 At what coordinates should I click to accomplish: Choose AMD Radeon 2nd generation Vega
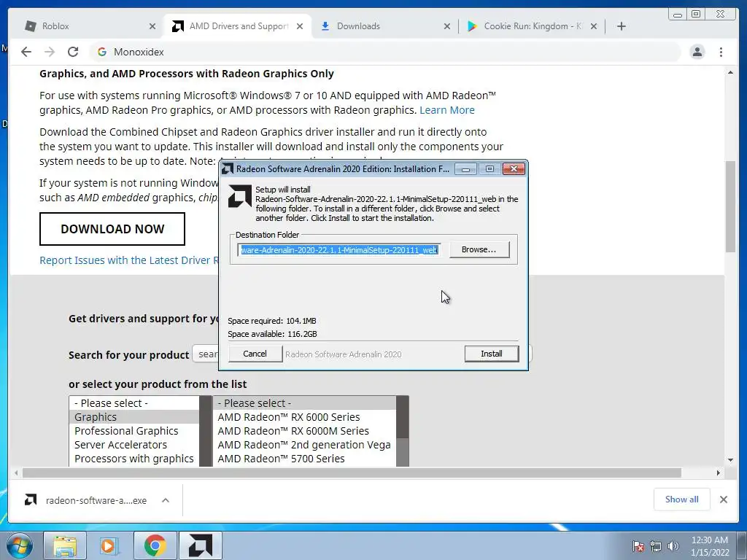(x=304, y=444)
